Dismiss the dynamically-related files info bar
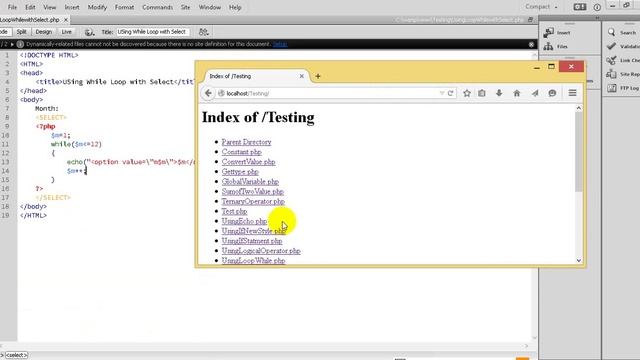This screenshot has height=360, width=640. pos(531,44)
